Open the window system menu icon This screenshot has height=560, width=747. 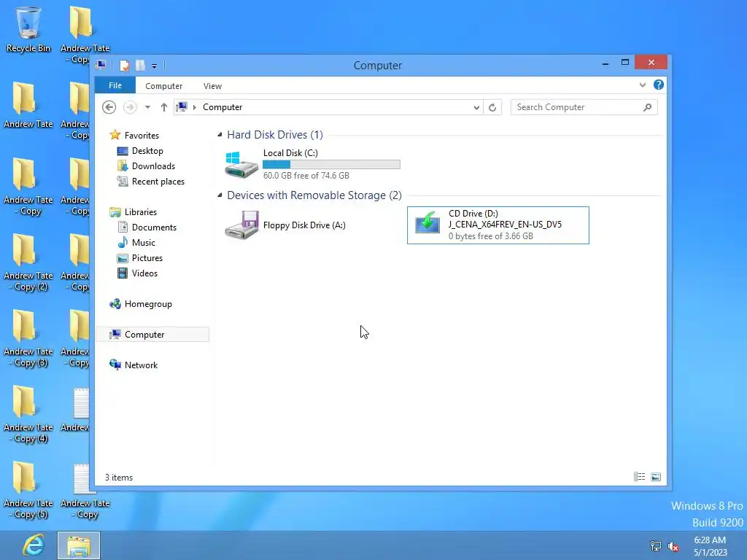101,65
